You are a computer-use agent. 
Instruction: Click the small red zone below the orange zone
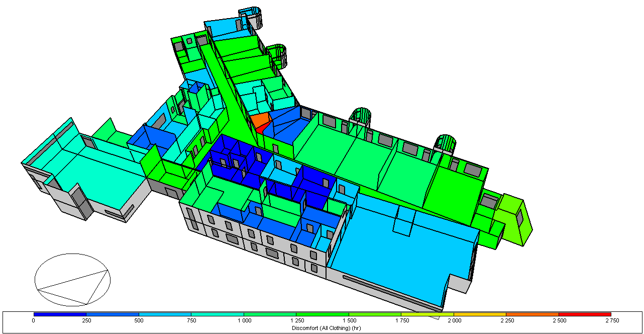pos(260,130)
